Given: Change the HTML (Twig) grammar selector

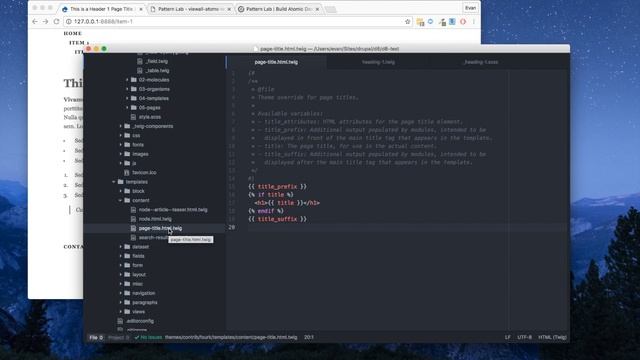Looking at the screenshot, I should tap(552, 338).
